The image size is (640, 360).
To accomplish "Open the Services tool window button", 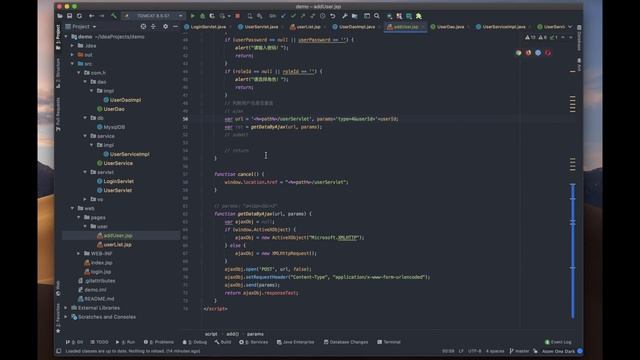I will pyautogui.click(x=253, y=342).
